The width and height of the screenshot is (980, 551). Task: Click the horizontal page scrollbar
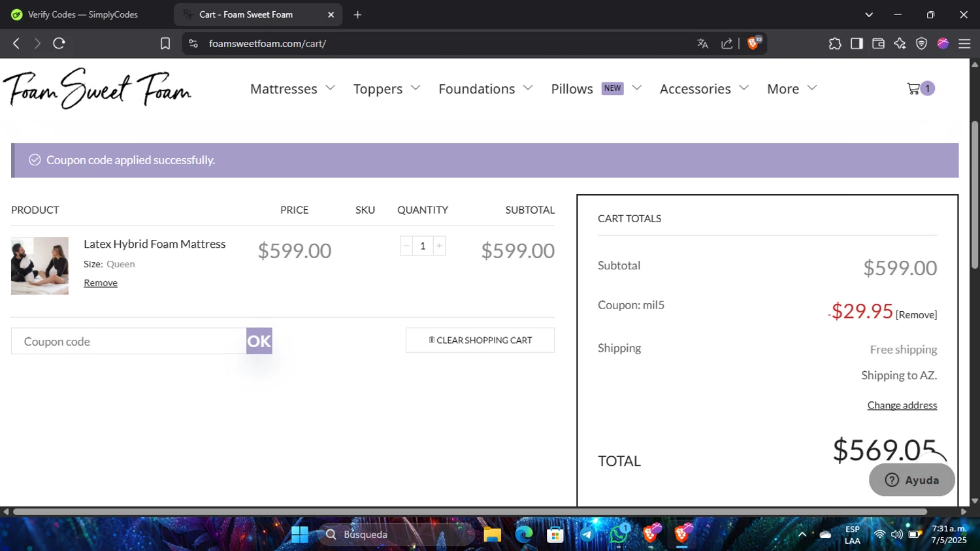pos(470,512)
